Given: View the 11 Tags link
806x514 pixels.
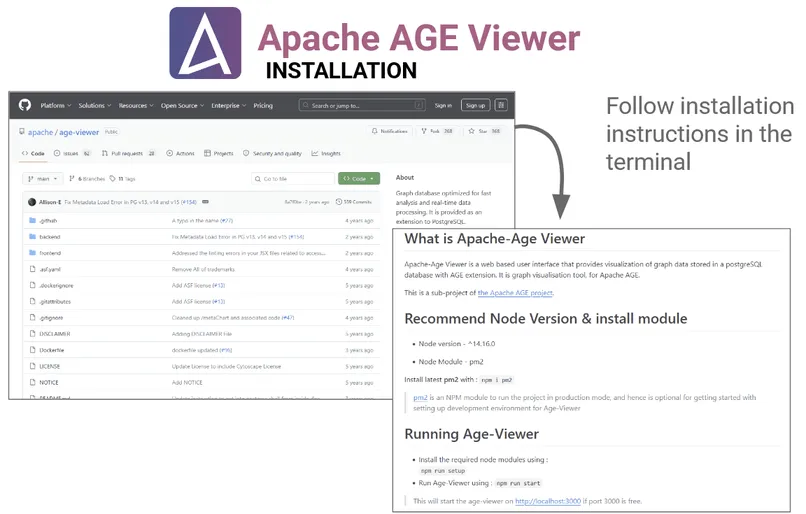Looking at the screenshot, I should pos(122,179).
